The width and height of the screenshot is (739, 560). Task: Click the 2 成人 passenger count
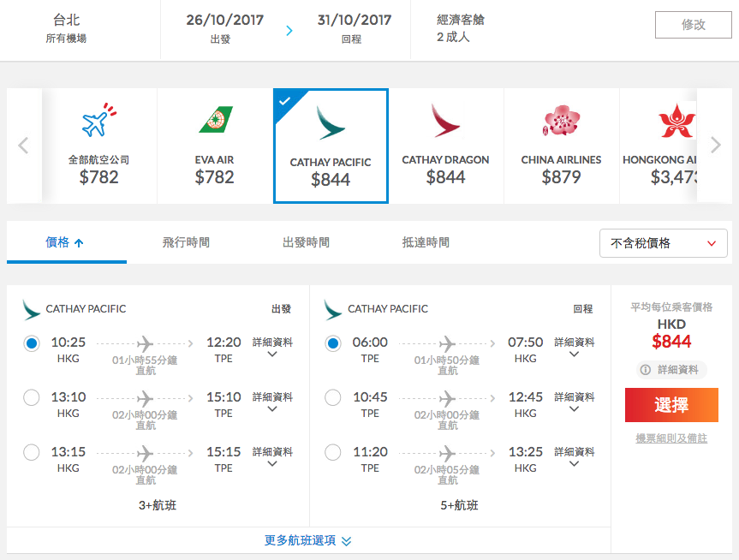coord(453,37)
